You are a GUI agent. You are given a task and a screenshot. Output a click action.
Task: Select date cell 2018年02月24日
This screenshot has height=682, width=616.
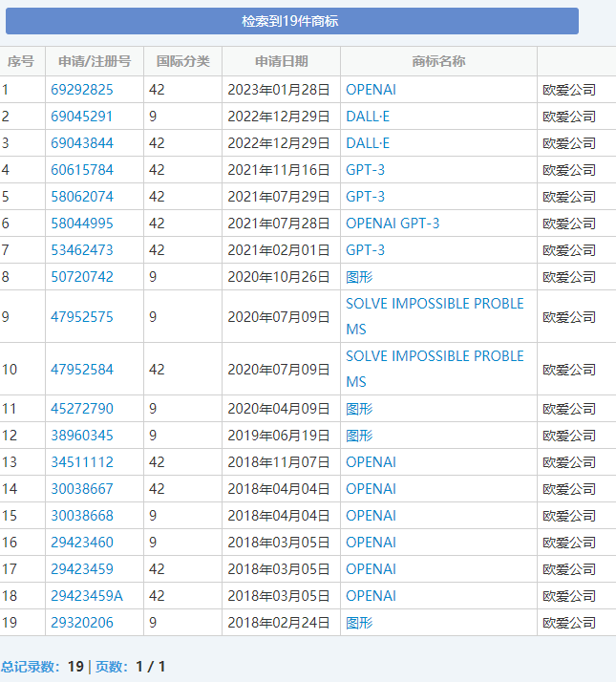pos(279,623)
